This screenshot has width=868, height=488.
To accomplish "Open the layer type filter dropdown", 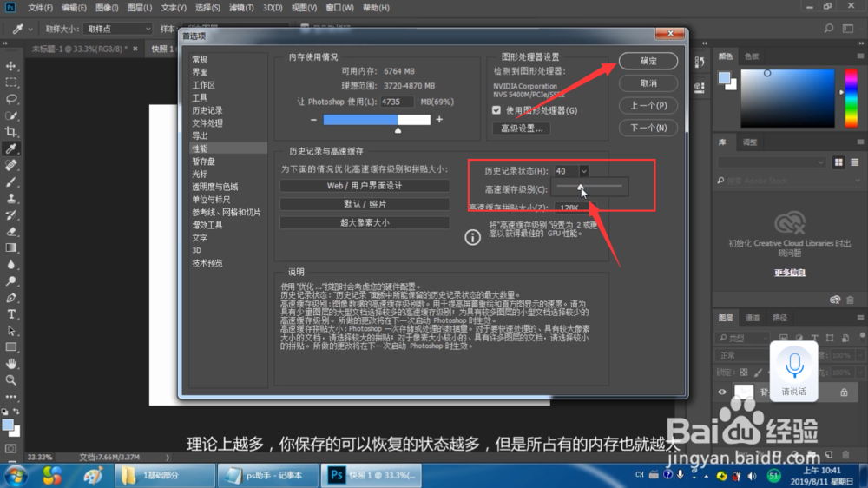I will (x=744, y=338).
